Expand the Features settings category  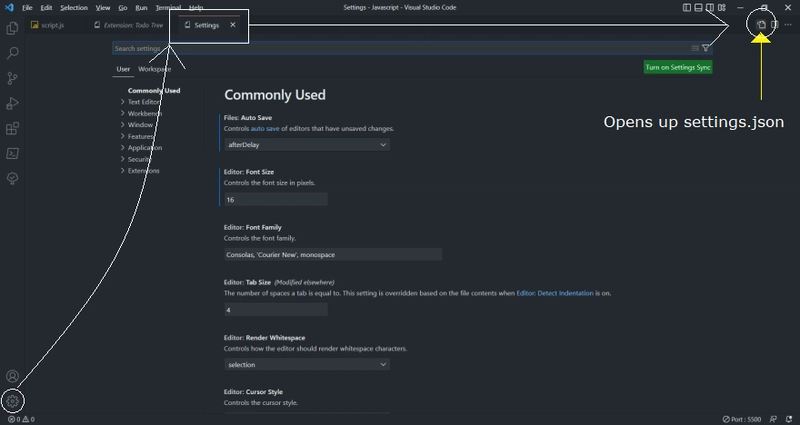point(140,136)
